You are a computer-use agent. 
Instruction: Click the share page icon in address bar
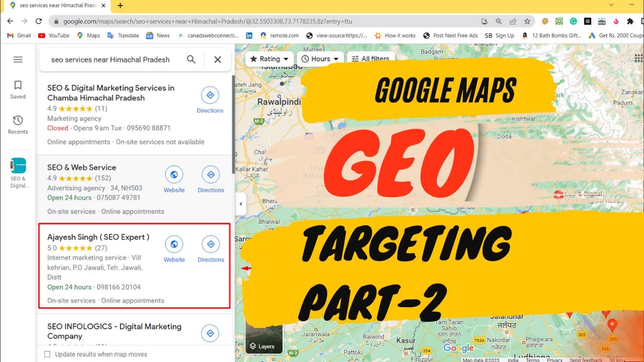coord(513,21)
